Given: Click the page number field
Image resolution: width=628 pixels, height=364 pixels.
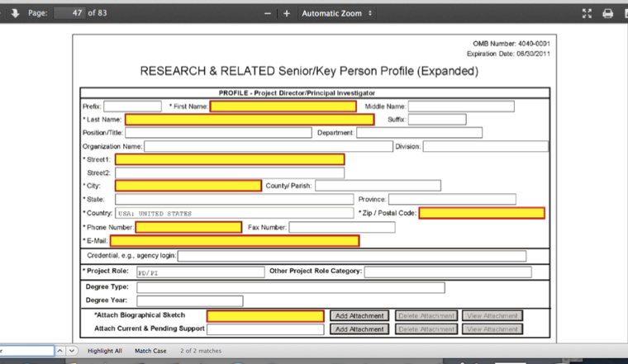Looking at the screenshot, I should pos(69,13).
